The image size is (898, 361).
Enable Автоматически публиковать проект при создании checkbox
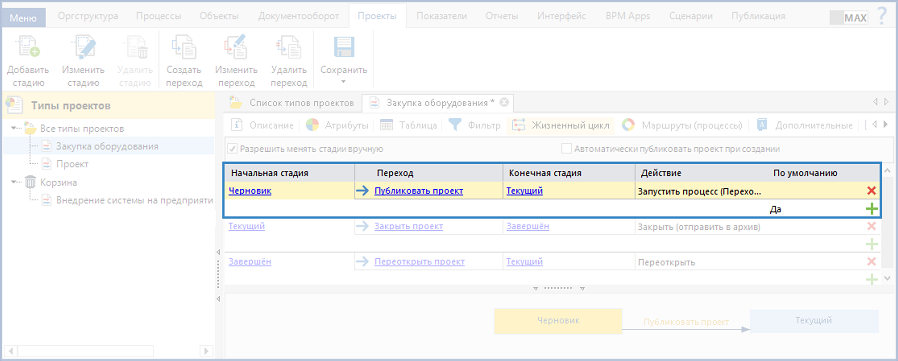[x=566, y=149]
